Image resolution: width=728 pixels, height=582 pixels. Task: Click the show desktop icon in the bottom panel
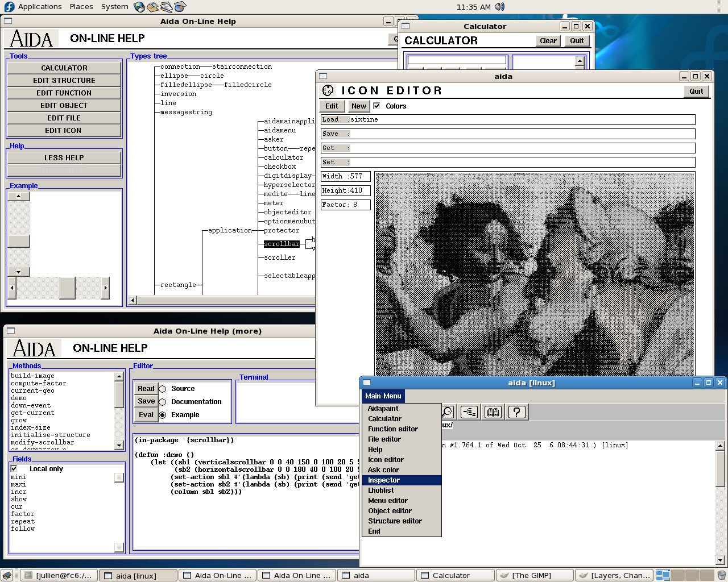coord(7,575)
